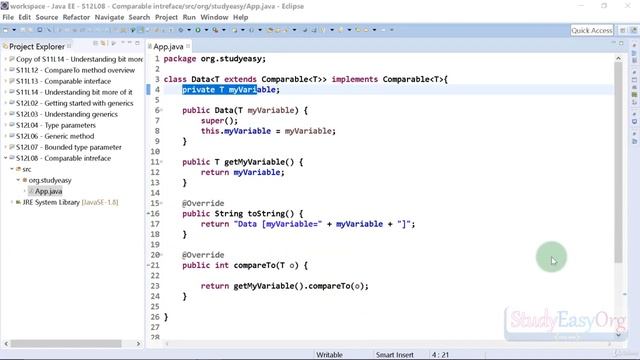Fold the compareTo block at line 20
This screenshot has height=360, width=640.
pos(161,255)
